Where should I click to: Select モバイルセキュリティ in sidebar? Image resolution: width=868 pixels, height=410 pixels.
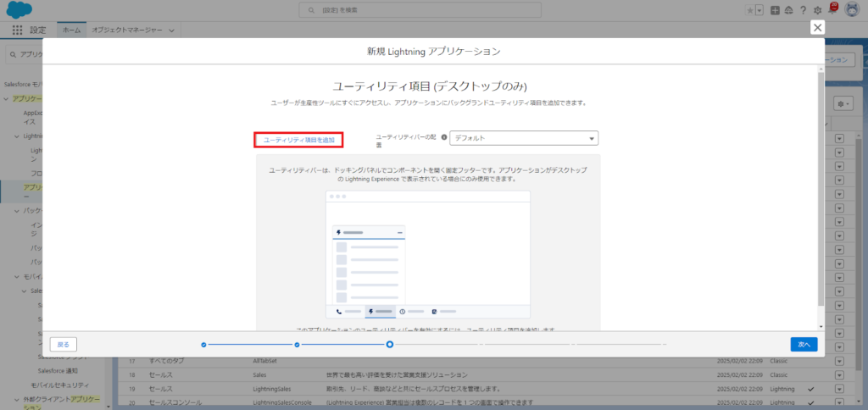[x=60, y=385]
